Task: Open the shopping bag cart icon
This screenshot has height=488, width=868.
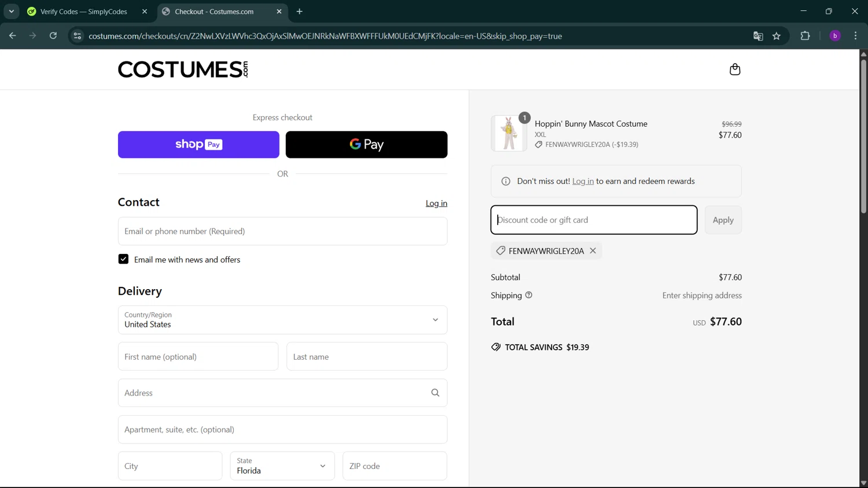Action: (x=735, y=69)
